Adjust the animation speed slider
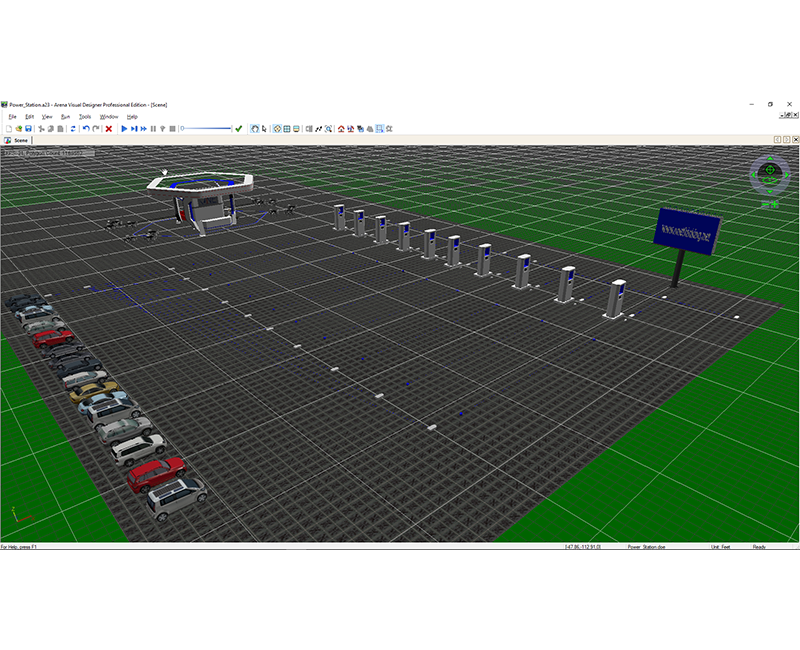Screen dimensions: 800x650 205,128
